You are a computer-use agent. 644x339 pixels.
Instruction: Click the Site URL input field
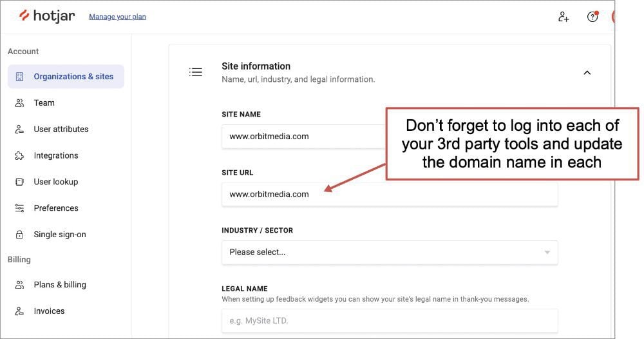390,195
